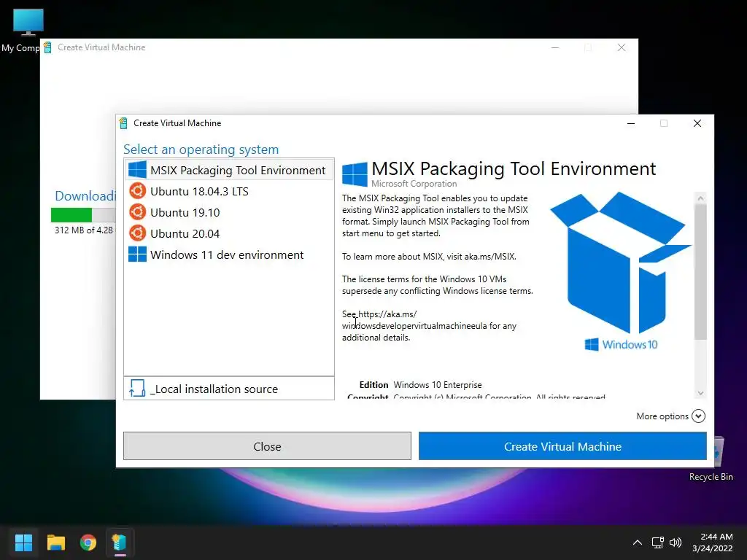Click the More options label
Image resolution: width=747 pixels, height=560 pixels.
click(662, 416)
